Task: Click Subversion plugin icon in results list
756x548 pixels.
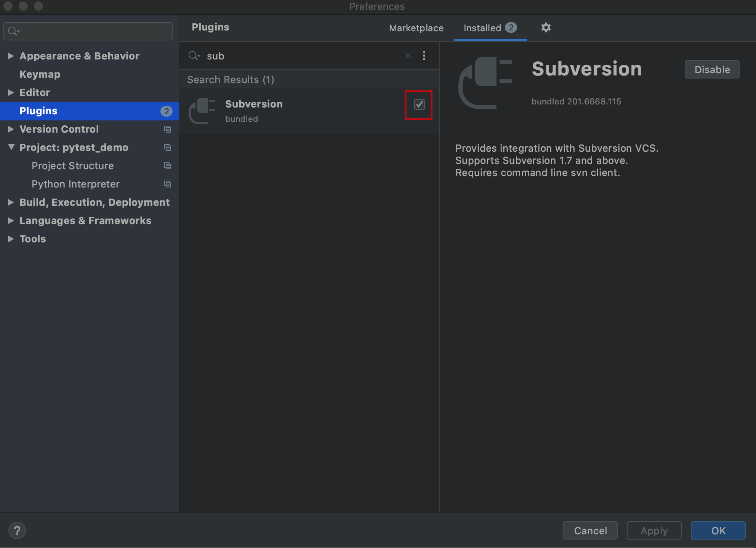Action: (202, 111)
